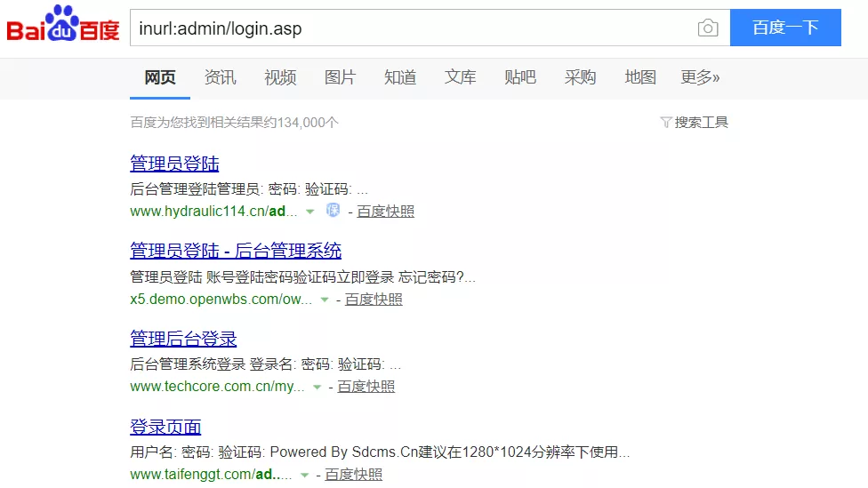
Task: Click the search input field
Action: coord(409,28)
